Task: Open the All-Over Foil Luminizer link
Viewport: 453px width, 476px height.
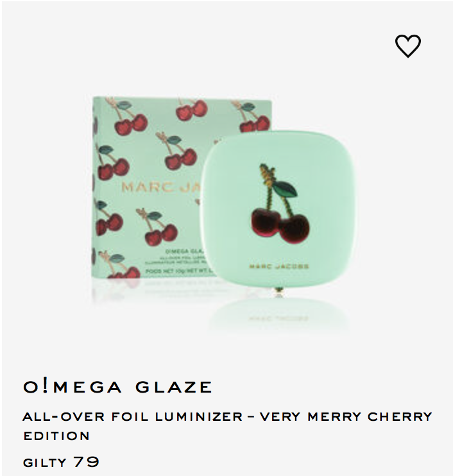Action: tap(132, 416)
